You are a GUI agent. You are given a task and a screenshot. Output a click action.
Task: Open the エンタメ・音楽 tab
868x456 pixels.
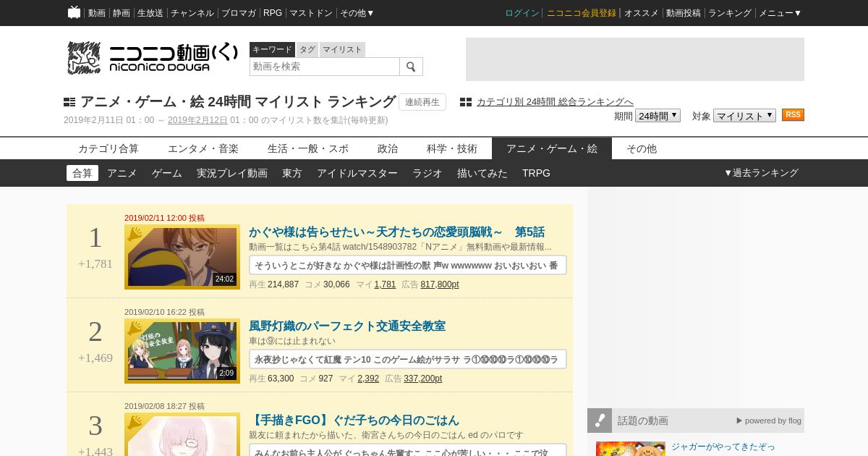pos(203,148)
